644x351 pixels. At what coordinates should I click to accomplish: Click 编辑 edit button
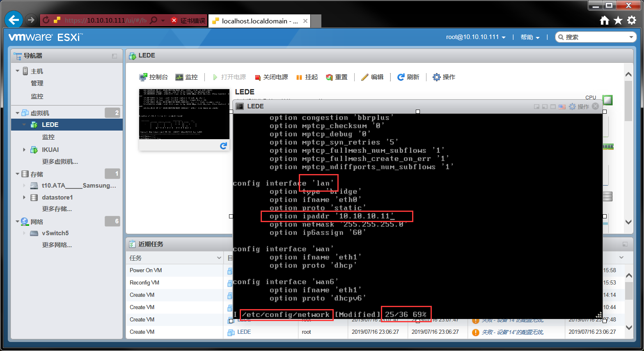(x=372, y=77)
